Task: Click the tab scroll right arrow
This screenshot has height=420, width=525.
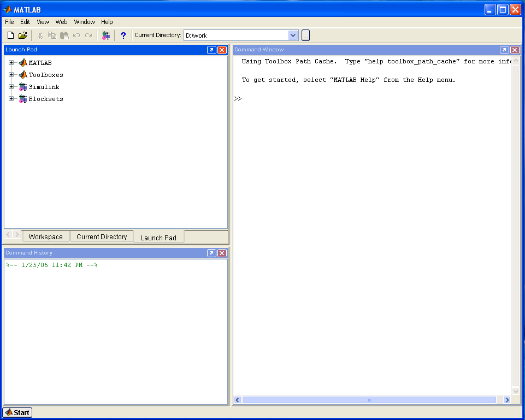Action: (17, 235)
